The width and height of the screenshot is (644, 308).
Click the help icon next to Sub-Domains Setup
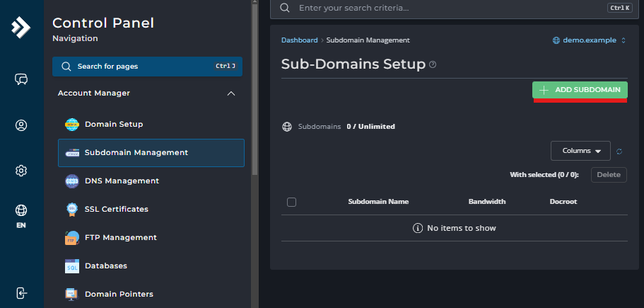coord(433,64)
